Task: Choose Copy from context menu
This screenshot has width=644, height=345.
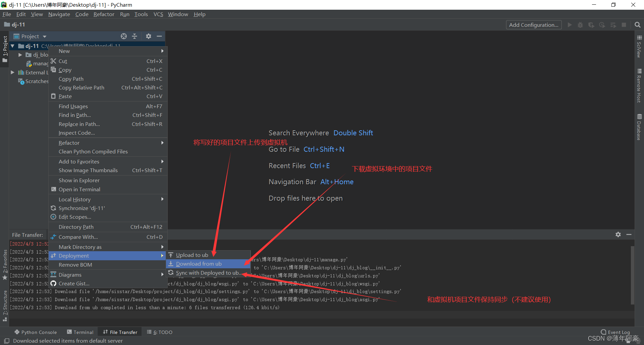Action: pyautogui.click(x=108, y=70)
